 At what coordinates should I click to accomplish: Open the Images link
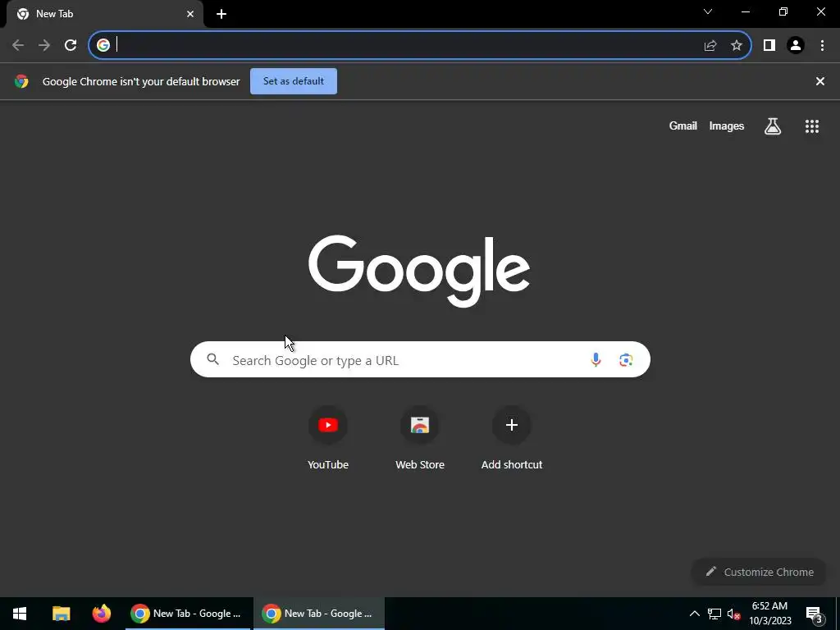727,126
